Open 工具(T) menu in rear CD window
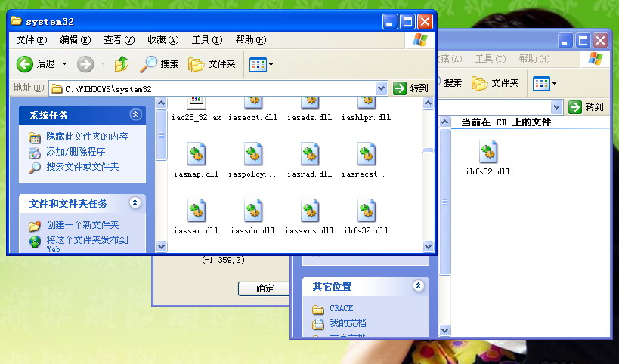The image size is (619, 364). click(x=490, y=59)
